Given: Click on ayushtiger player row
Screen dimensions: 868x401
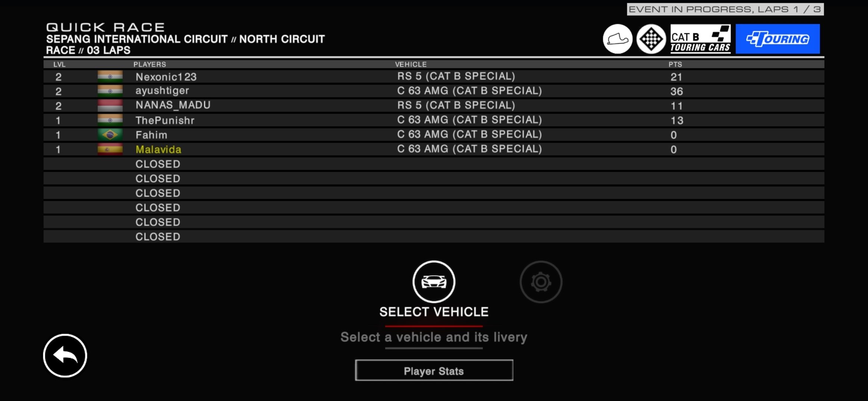Looking at the screenshot, I should tap(434, 91).
